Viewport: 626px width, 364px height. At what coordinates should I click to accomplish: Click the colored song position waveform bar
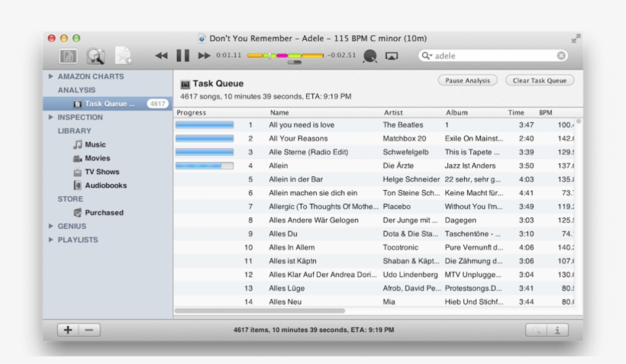(x=285, y=56)
